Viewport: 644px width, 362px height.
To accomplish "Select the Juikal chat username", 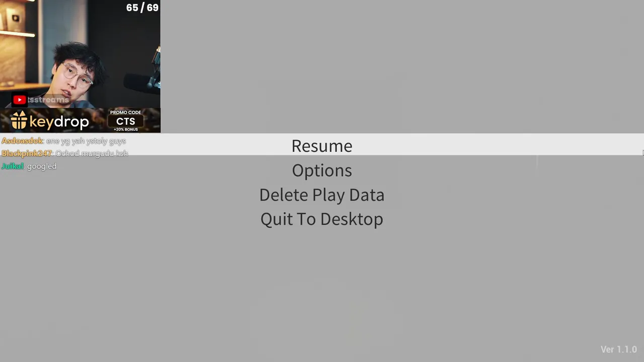I will [x=13, y=166].
